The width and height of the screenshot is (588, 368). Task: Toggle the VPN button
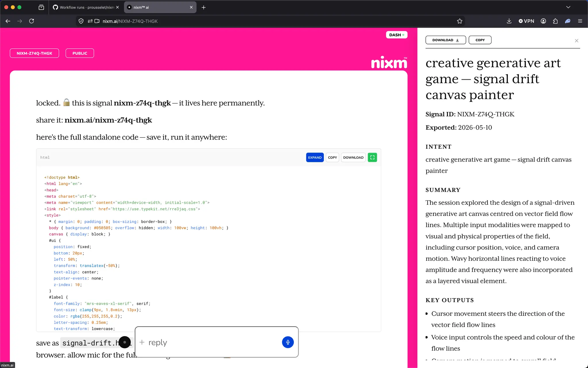click(526, 21)
